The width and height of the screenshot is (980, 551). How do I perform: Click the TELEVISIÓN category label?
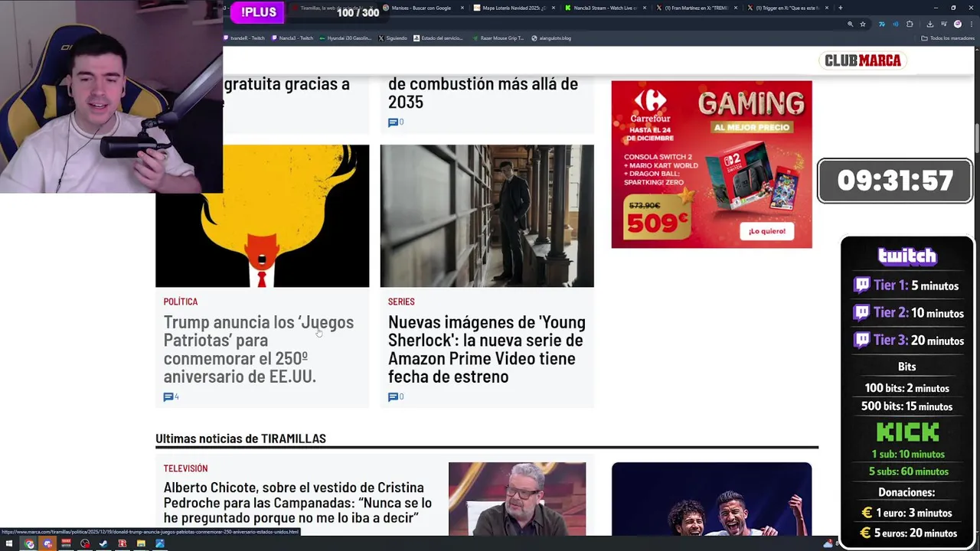[x=185, y=468]
